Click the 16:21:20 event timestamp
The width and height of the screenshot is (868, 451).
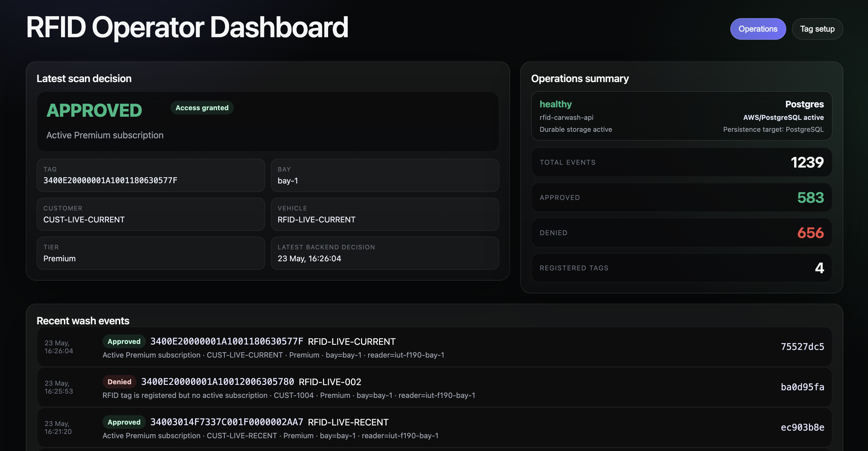58,428
